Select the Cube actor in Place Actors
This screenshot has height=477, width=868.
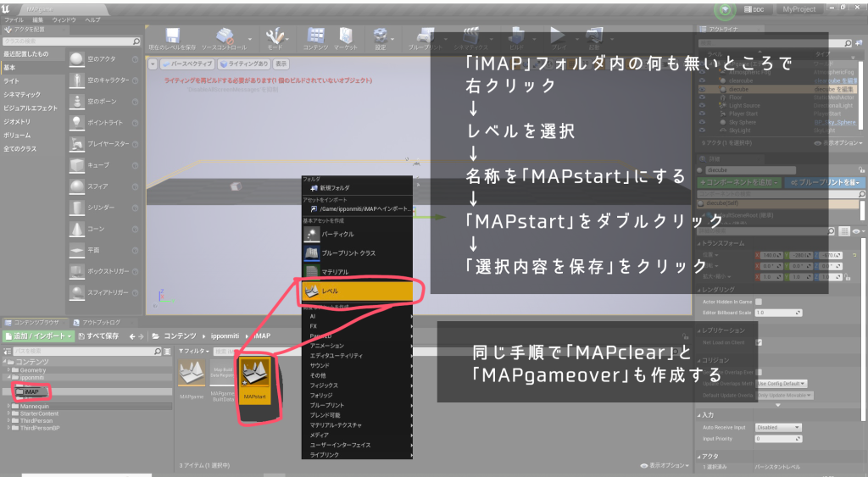click(77, 164)
